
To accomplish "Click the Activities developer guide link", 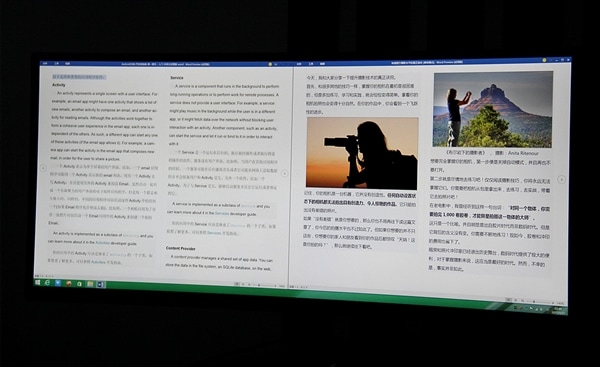I will pos(103,243).
